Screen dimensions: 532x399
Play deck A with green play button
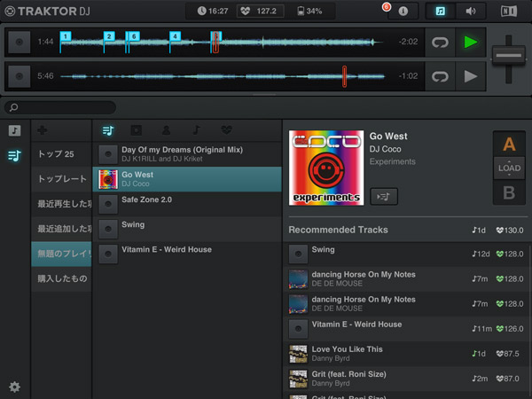point(471,43)
